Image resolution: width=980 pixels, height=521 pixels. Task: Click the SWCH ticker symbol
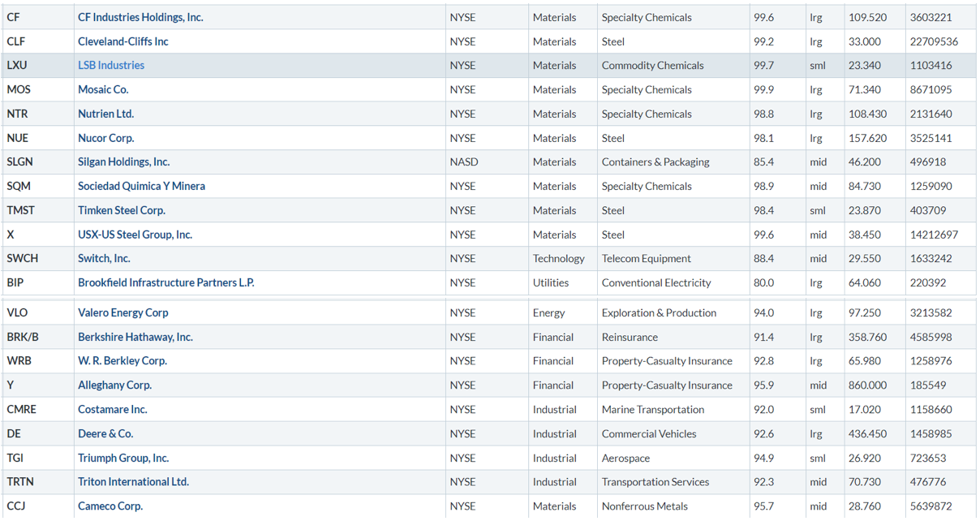(x=23, y=259)
